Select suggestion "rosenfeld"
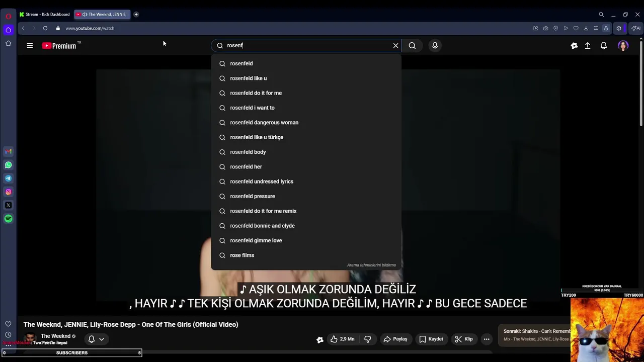This screenshot has height=362, width=644. [306, 63]
